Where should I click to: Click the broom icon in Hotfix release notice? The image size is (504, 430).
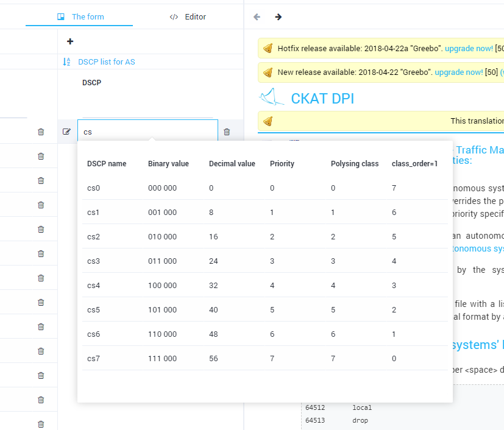tap(268, 48)
